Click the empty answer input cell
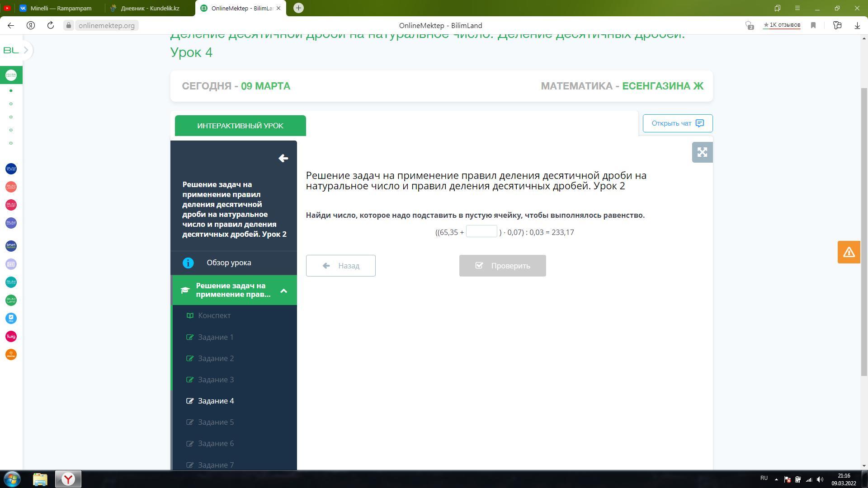 [x=481, y=231]
